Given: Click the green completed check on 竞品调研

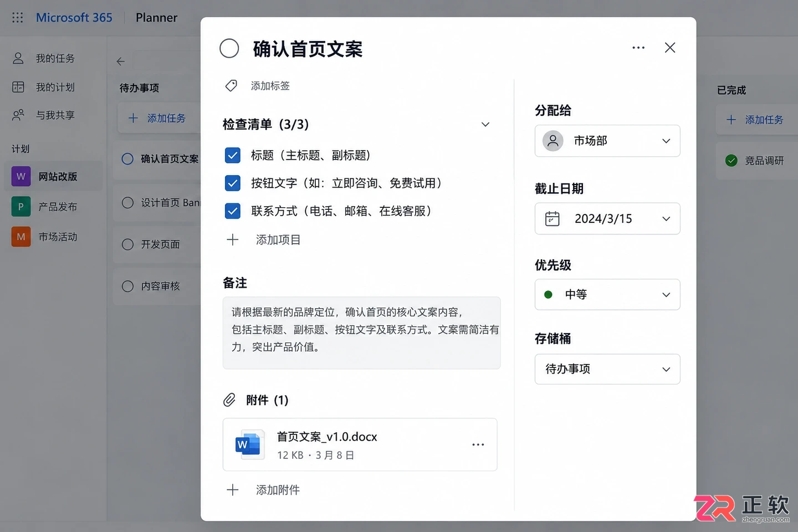Looking at the screenshot, I should click(x=731, y=160).
